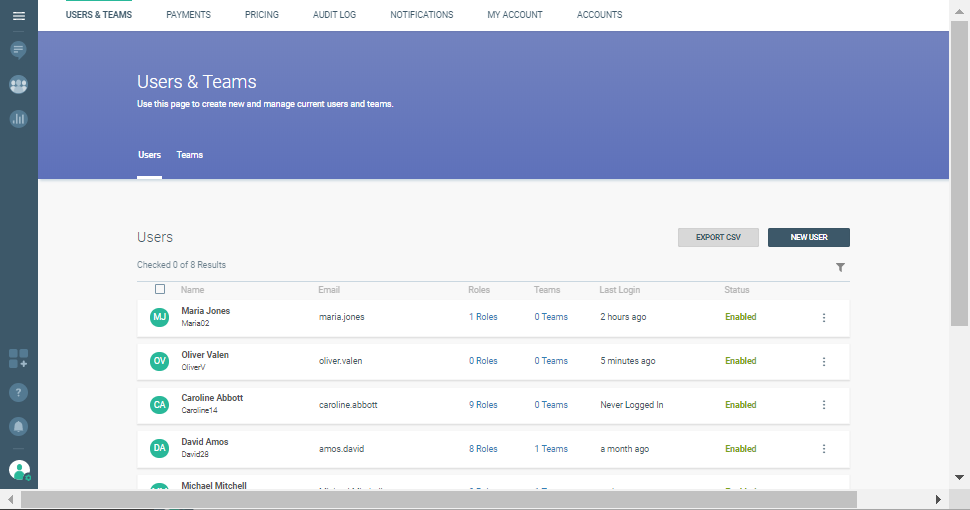Open the Audit Log menu item
Viewport: 970px width, 510px height.
point(335,15)
